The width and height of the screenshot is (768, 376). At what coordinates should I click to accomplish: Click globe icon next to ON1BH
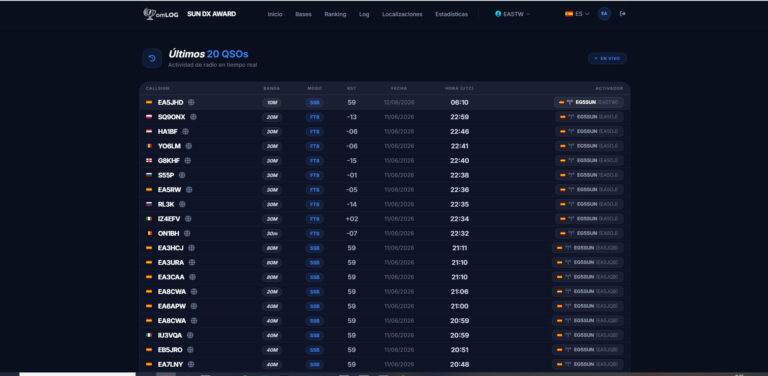187,234
